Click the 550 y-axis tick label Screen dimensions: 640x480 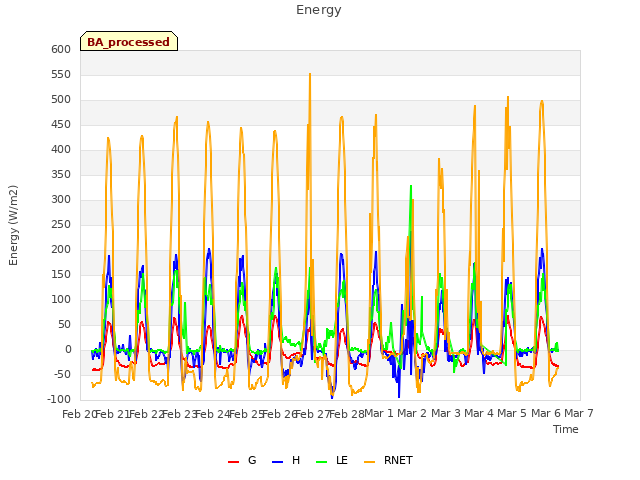tap(61, 74)
